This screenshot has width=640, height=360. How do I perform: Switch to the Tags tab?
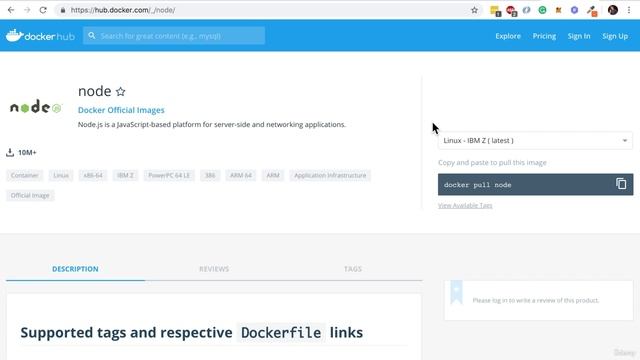click(353, 269)
